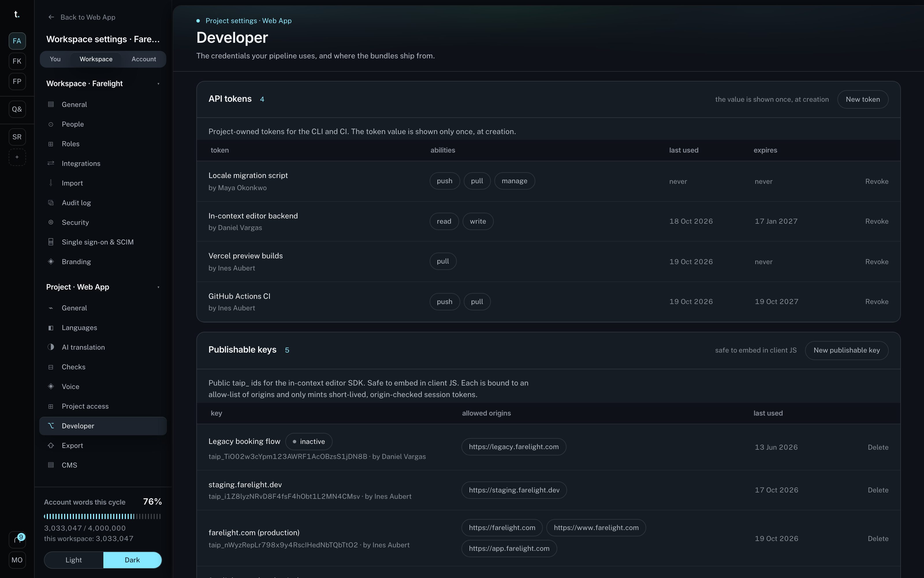Click the 'expires' column header
924x578 pixels.
tap(765, 150)
